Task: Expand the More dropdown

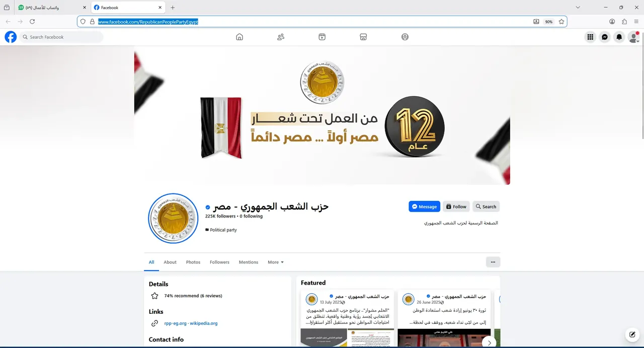Action: (276, 262)
